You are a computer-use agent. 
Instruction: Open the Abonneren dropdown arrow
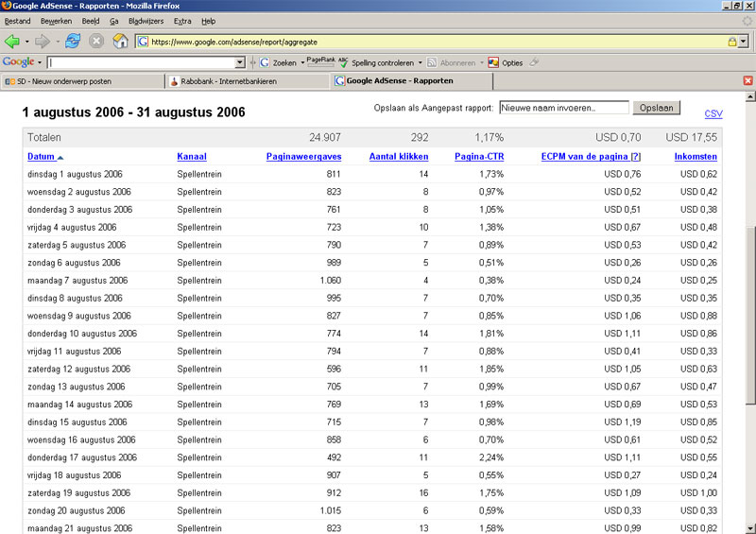tap(481, 62)
